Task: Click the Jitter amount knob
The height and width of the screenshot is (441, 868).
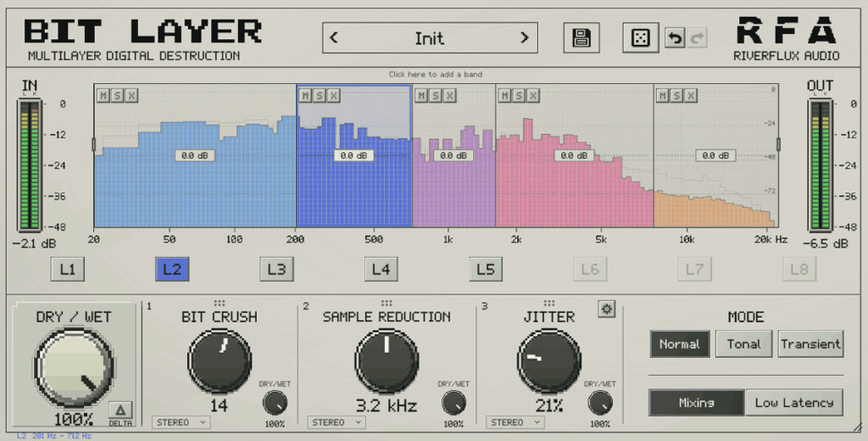Action: [x=548, y=361]
